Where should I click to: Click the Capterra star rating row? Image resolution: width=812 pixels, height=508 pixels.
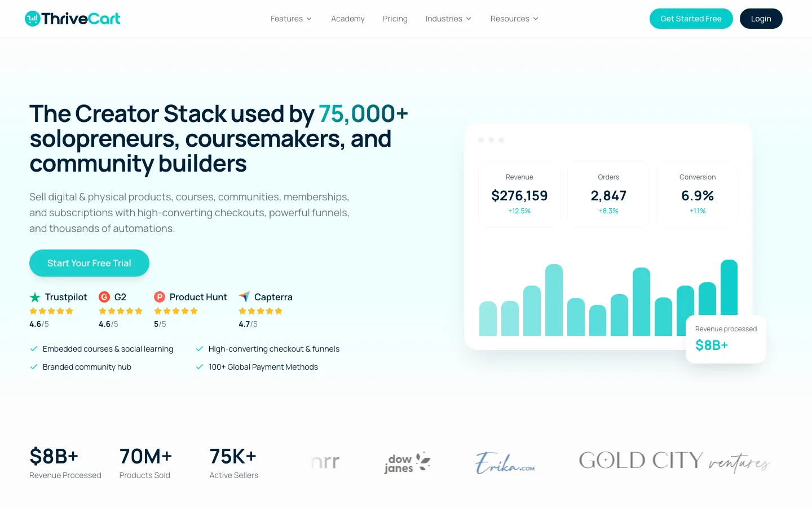coord(261,311)
